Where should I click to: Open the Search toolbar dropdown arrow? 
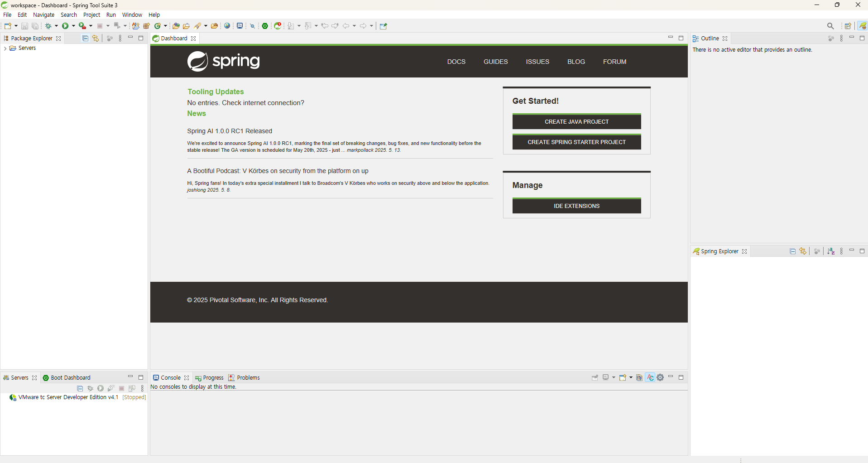[206, 26]
